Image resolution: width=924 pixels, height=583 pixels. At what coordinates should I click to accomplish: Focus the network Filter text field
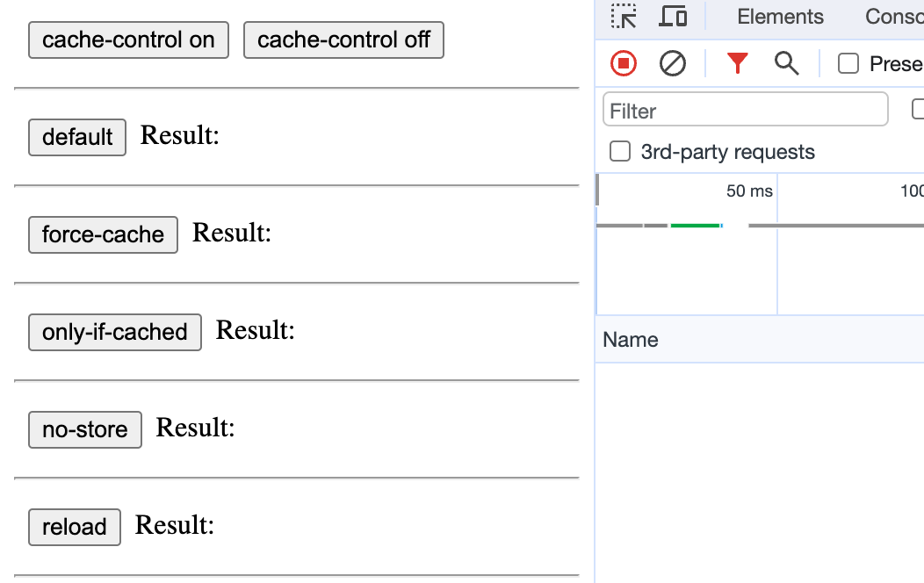pos(746,110)
